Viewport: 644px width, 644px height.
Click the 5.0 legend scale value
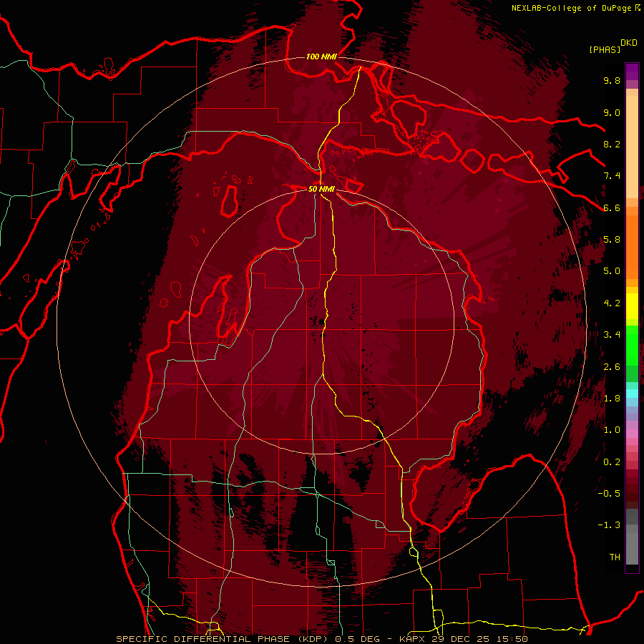[x=612, y=271]
